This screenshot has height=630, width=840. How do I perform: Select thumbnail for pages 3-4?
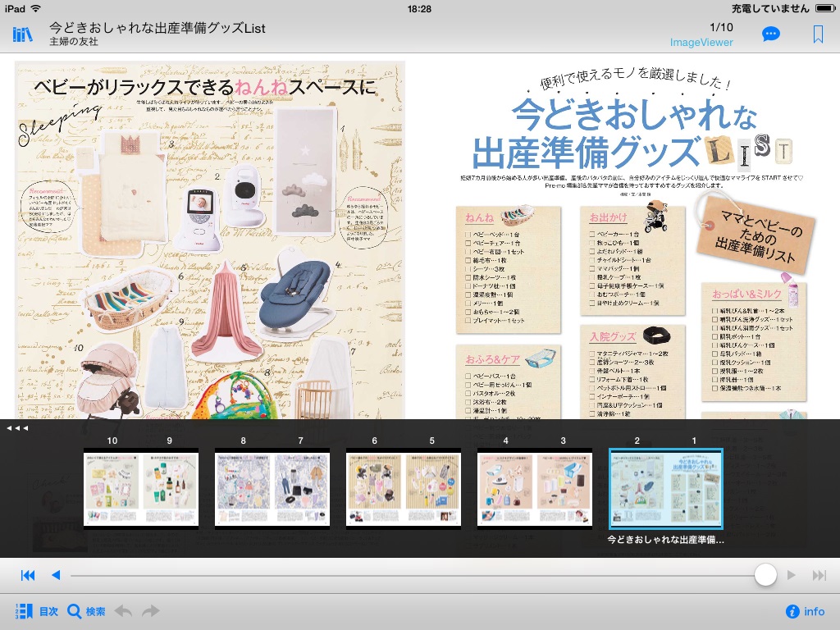[535, 489]
